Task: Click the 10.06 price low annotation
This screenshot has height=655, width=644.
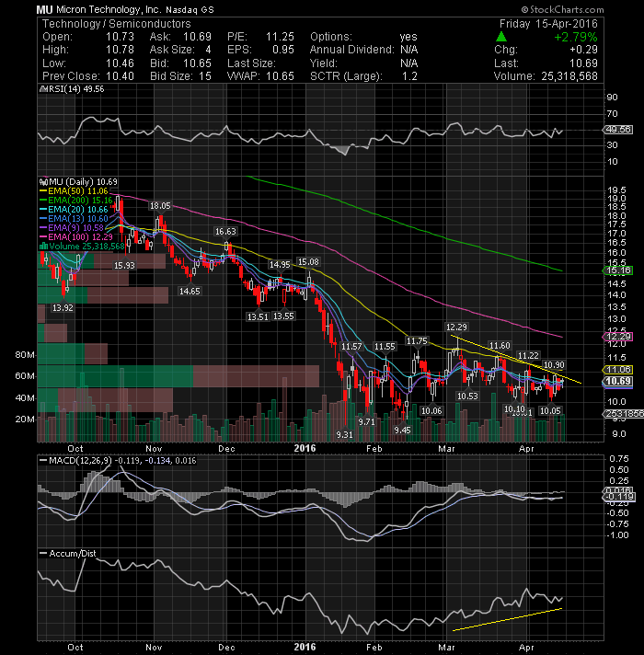Action: [x=431, y=410]
